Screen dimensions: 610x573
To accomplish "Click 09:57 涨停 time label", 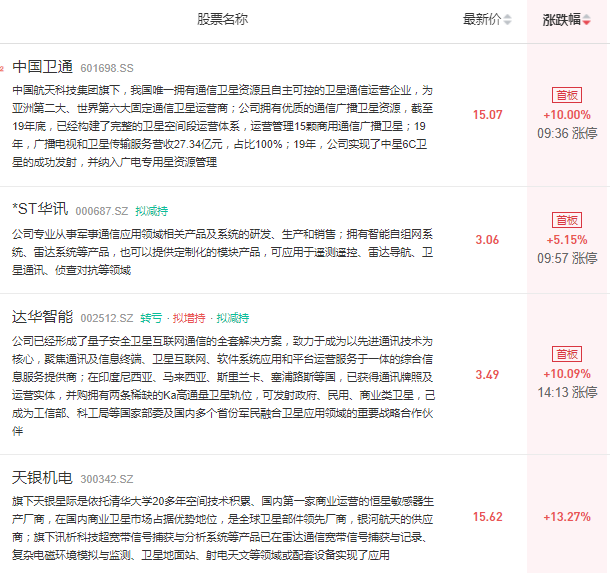I will click(x=567, y=258).
